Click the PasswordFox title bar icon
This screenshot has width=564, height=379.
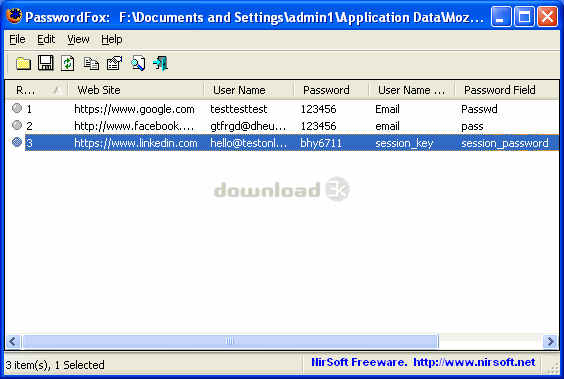(x=14, y=16)
